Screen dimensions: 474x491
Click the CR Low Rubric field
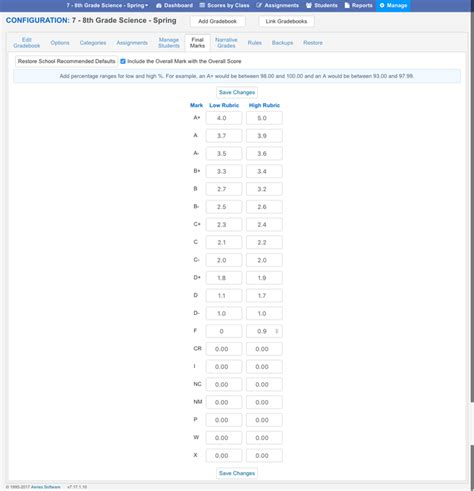[224, 349]
